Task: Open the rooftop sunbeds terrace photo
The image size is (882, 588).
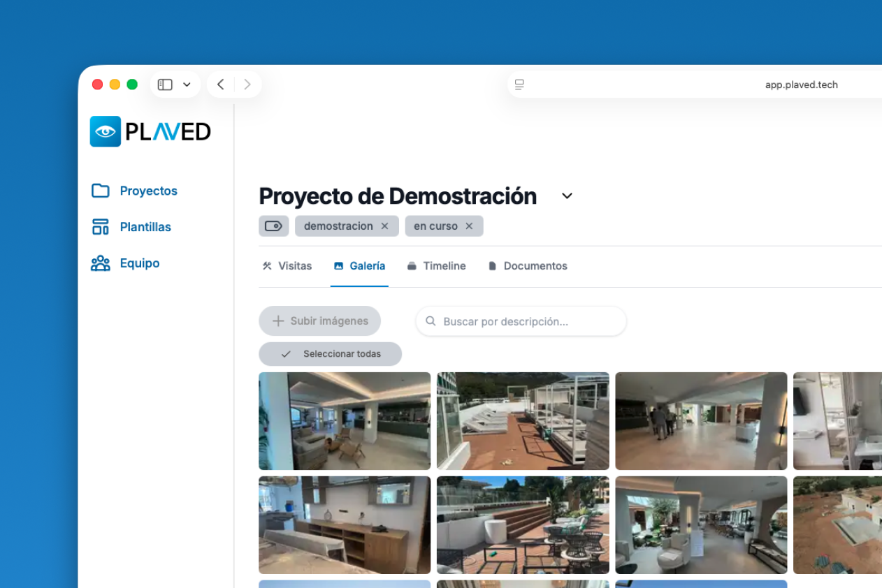Action: tap(523, 420)
